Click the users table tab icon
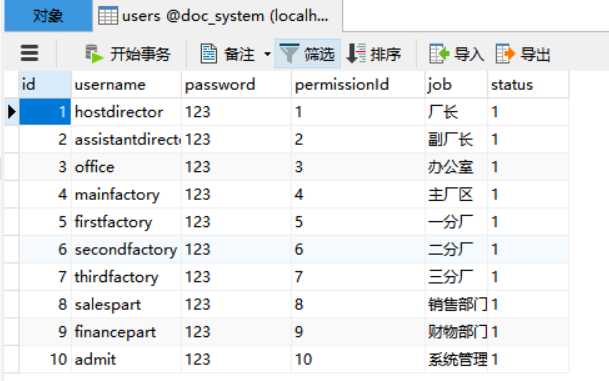The width and height of the screenshot is (609, 381). [108, 16]
